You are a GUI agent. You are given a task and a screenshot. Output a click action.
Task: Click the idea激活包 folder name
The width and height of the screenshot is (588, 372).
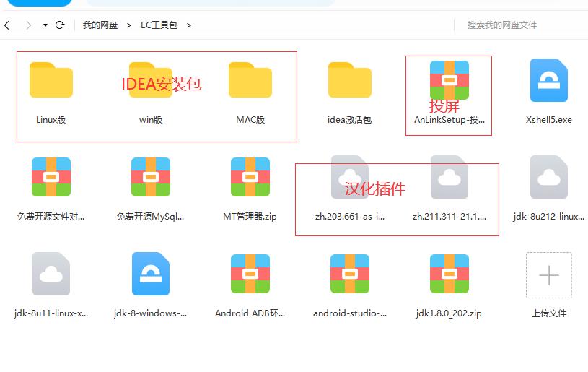[x=350, y=120]
